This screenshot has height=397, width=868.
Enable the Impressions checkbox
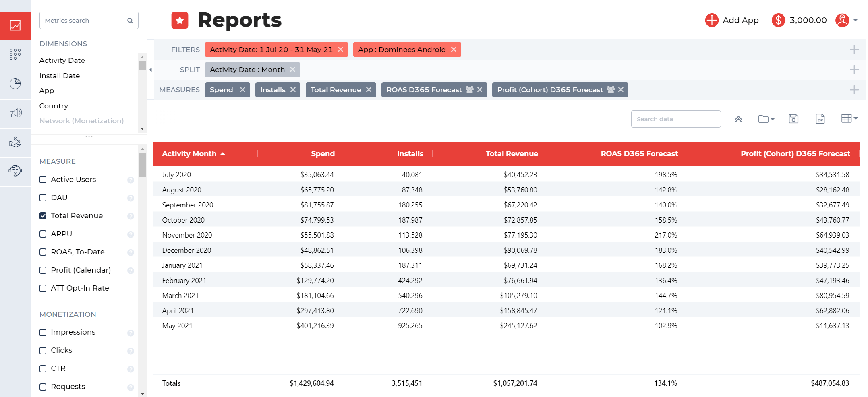click(x=43, y=333)
